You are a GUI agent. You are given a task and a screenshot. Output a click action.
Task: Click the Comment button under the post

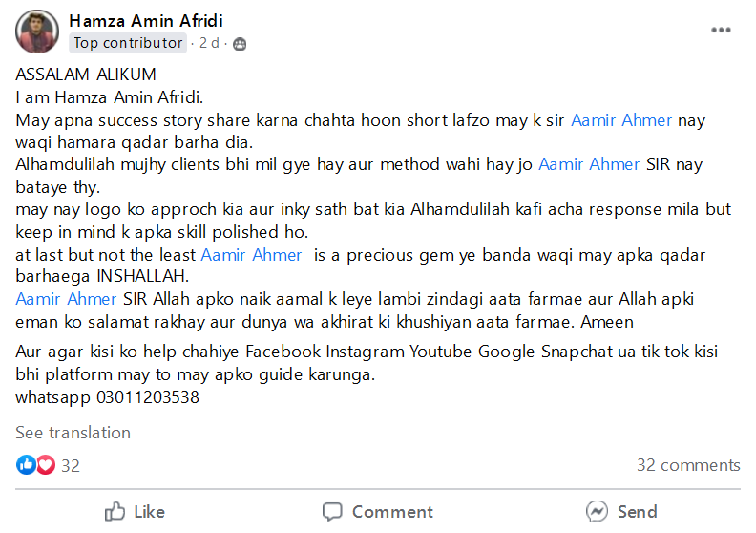point(379,512)
